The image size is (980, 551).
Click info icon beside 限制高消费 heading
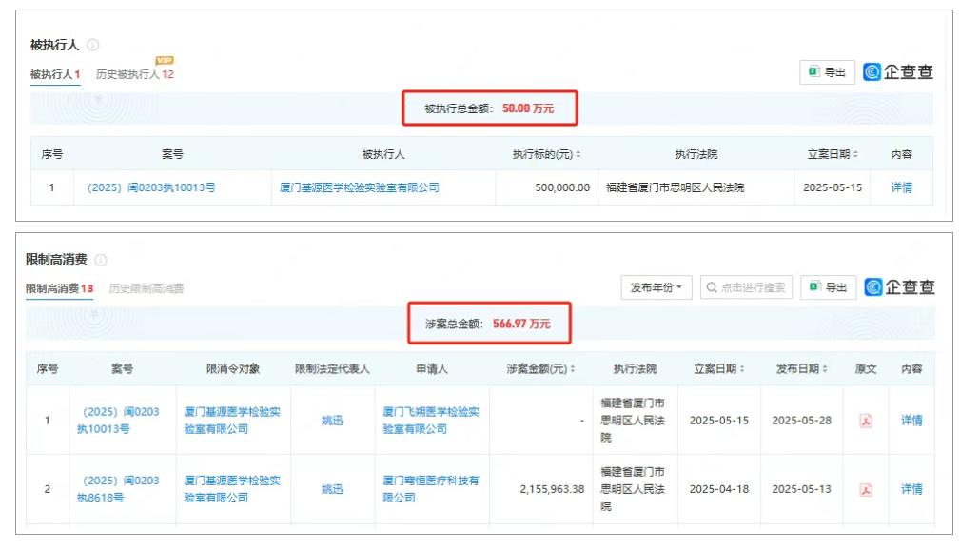pyautogui.click(x=101, y=260)
